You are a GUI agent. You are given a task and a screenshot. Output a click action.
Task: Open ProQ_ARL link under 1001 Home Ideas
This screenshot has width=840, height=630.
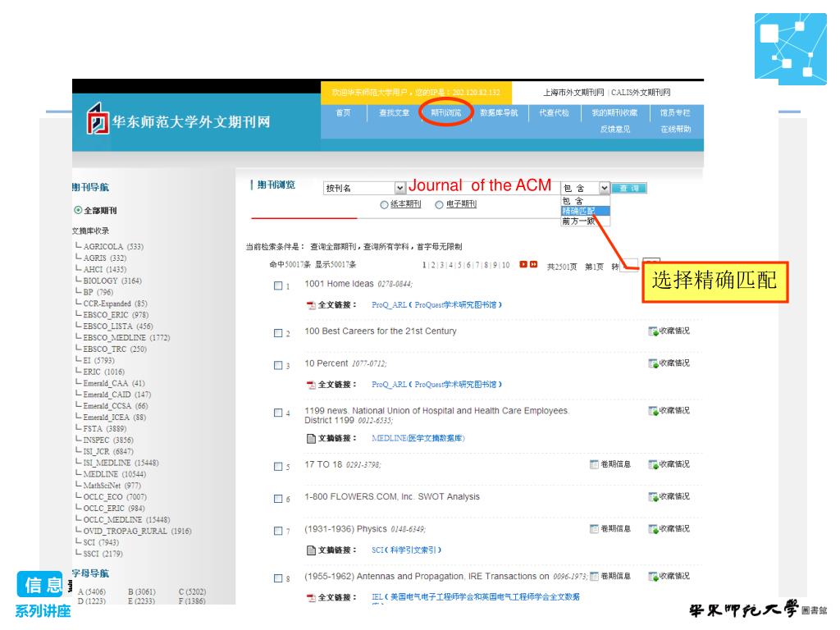[436, 305]
